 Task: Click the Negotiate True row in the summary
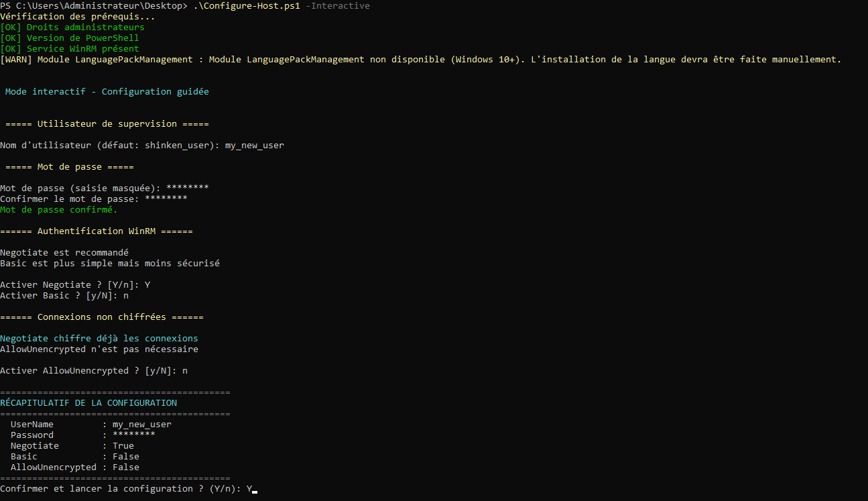click(72, 446)
